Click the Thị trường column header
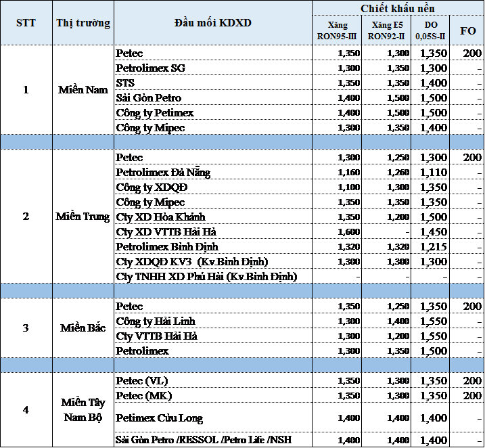Screen dimensions: 485x448 tap(83, 23)
